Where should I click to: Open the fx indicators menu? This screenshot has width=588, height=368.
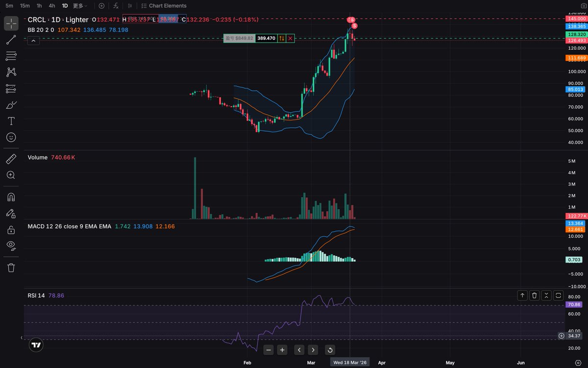[x=116, y=6]
